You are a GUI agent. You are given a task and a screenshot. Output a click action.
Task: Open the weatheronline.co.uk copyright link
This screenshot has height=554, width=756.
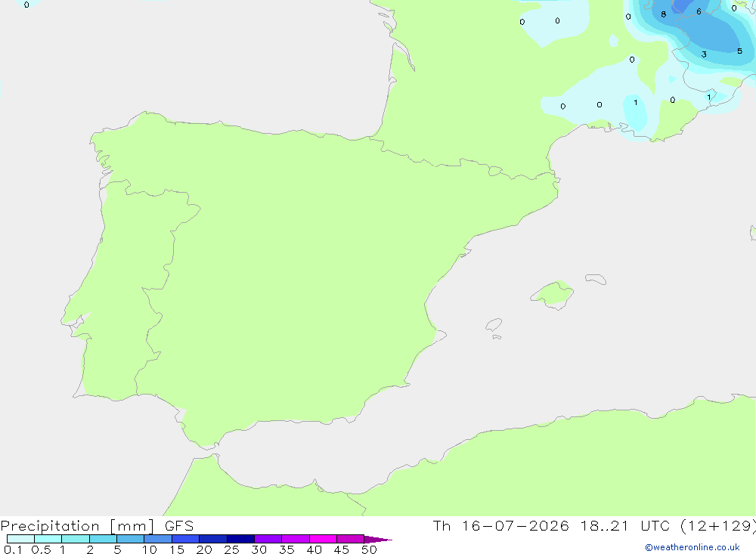click(x=692, y=547)
